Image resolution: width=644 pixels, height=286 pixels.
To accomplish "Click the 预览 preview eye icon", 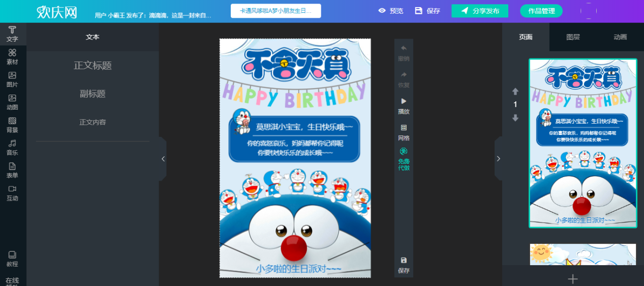I will [390, 11].
